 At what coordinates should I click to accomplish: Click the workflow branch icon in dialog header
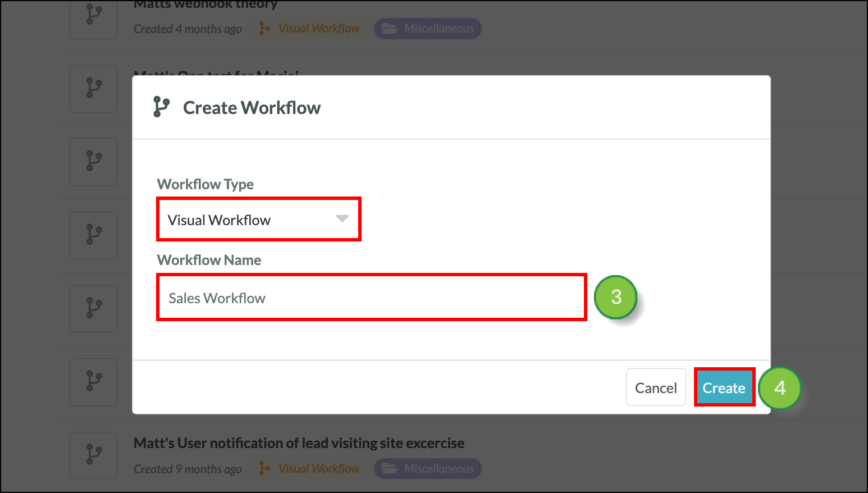point(161,107)
